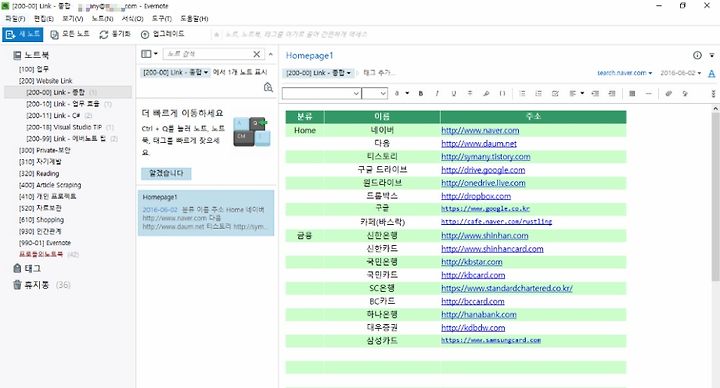Open text alignment dropdown
Viewport: 720px width, 388px height.
(x=576, y=93)
